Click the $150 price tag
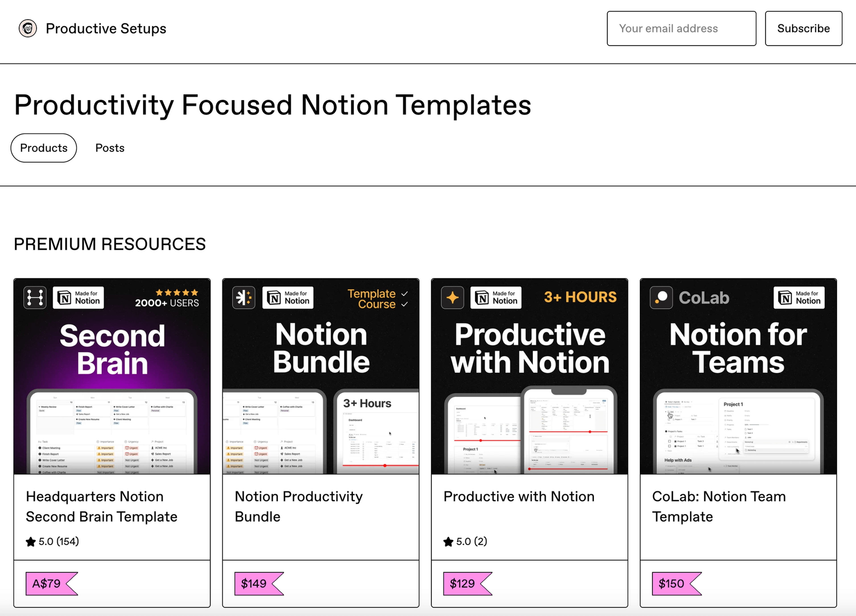This screenshot has width=856, height=616. coord(677,584)
